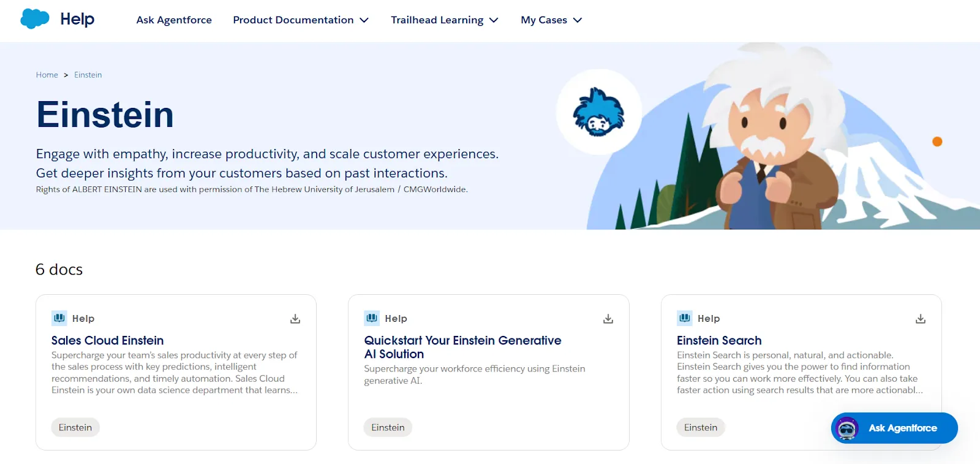The height and width of the screenshot is (464, 980).
Task: Launch the Ask Agentforce chat button
Action: [x=894, y=428]
